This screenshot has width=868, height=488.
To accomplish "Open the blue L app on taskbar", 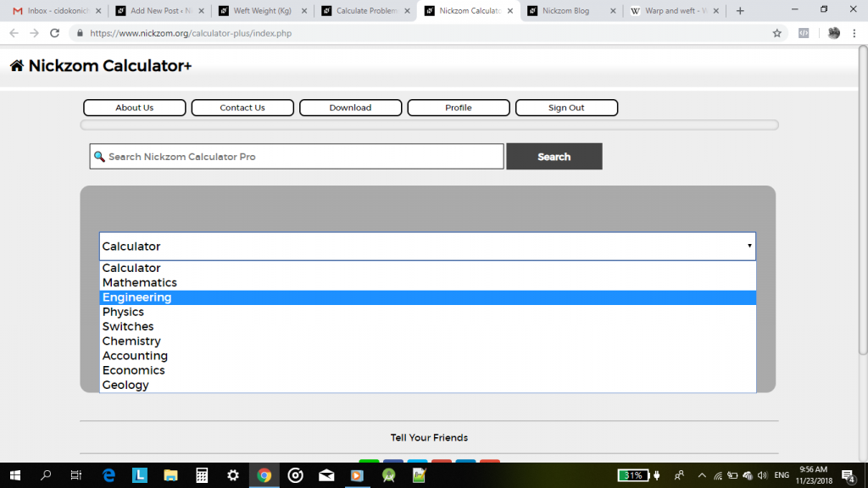I will pos(140,475).
